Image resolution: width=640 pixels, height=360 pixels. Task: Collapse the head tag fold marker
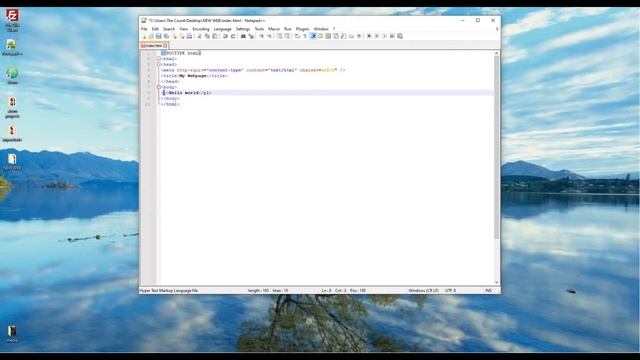(x=159, y=64)
